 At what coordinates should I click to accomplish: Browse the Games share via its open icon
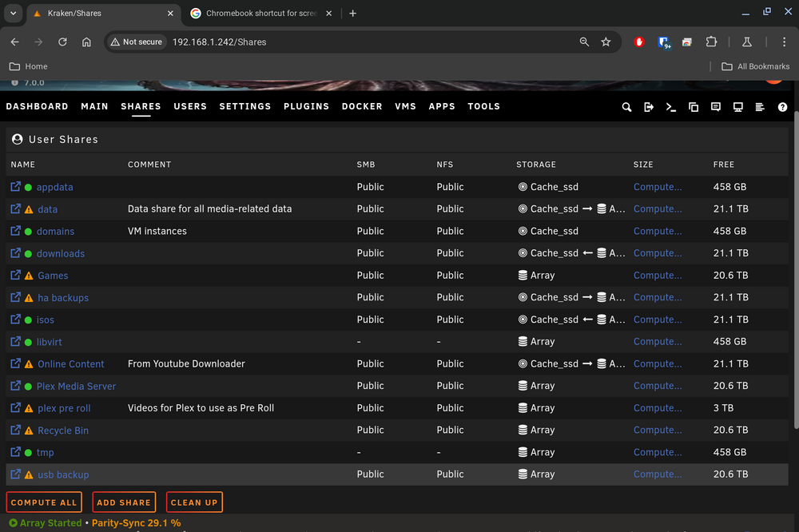16,275
